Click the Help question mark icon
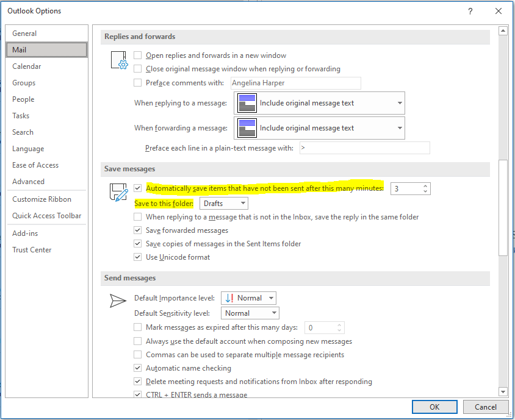This screenshot has width=515, height=420. point(470,11)
